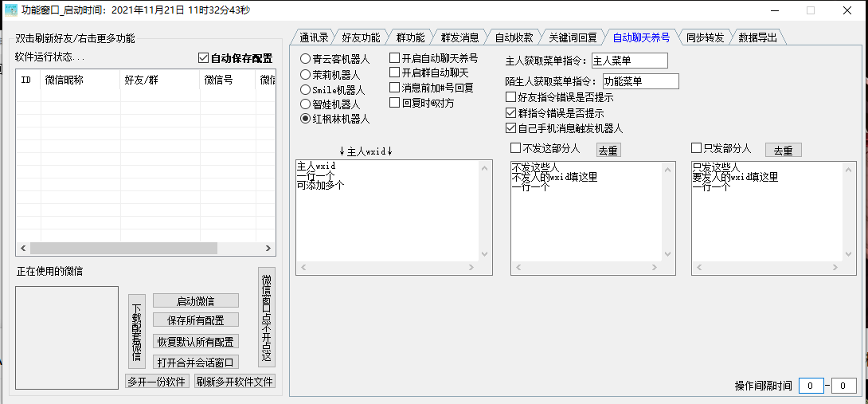Open the 关键词回复 tab
Image resolution: width=868 pixels, height=404 pixels.
tap(573, 37)
